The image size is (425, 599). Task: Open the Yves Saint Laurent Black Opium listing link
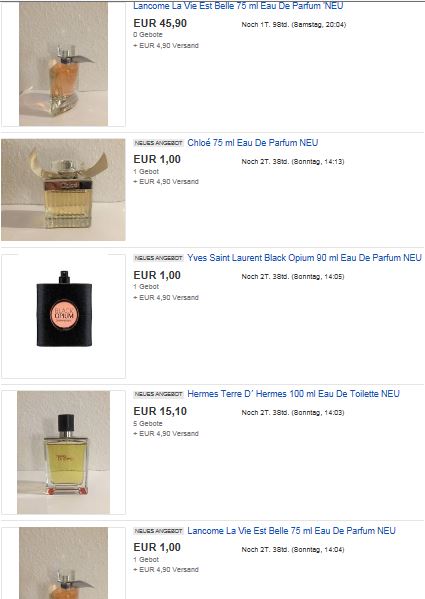[304, 258]
